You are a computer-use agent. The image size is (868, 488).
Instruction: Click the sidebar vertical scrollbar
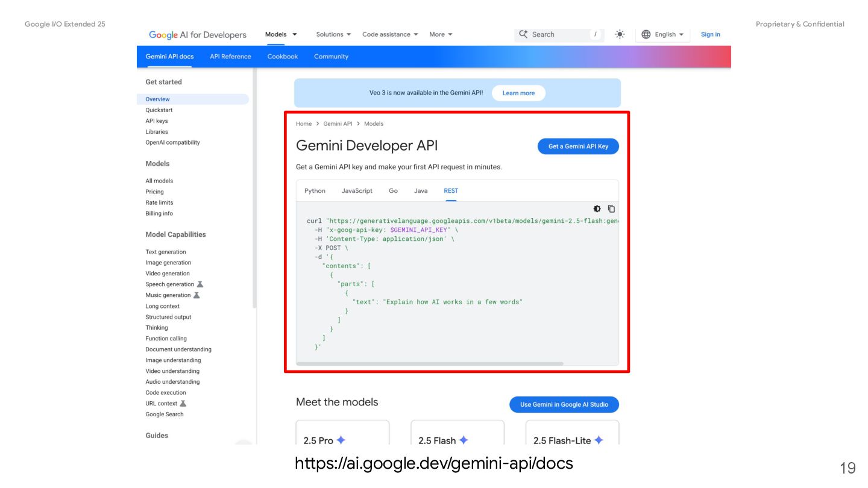click(x=254, y=188)
